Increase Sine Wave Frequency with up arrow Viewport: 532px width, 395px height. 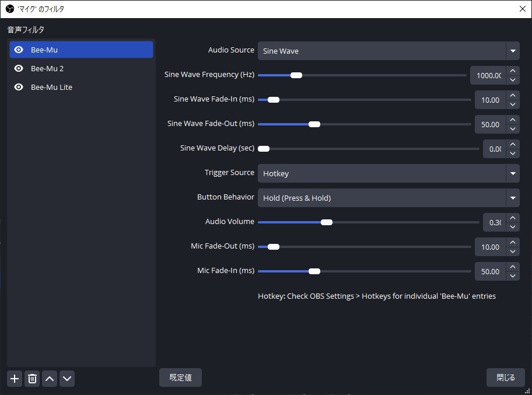pos(513,71)
